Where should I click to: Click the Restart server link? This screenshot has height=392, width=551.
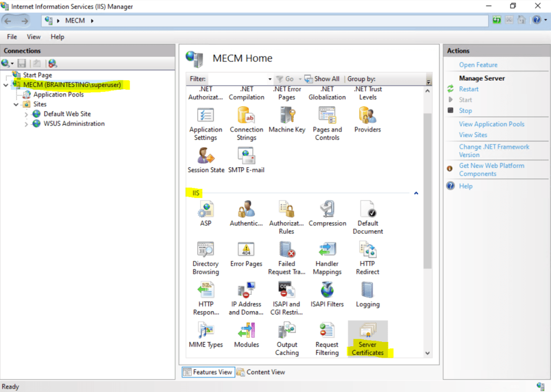pyautogui.click(x=469, y=89)
